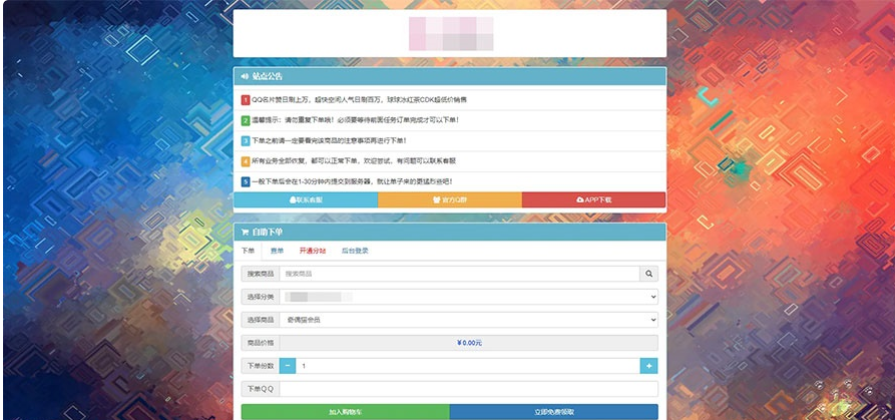Switch to the 查单 tab
Screen dimensions: 895x420
[x=277, y=251]
